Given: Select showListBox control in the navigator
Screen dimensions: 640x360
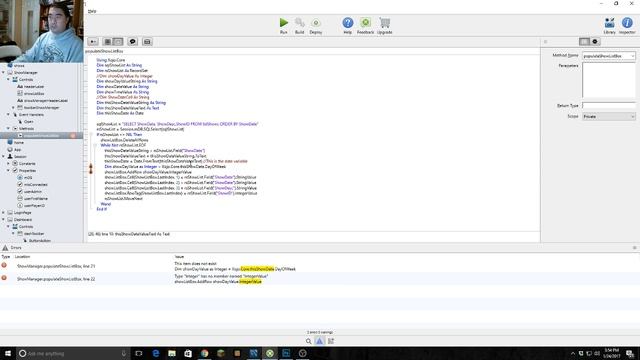Looking at the screenshot, I should point(34,93).
